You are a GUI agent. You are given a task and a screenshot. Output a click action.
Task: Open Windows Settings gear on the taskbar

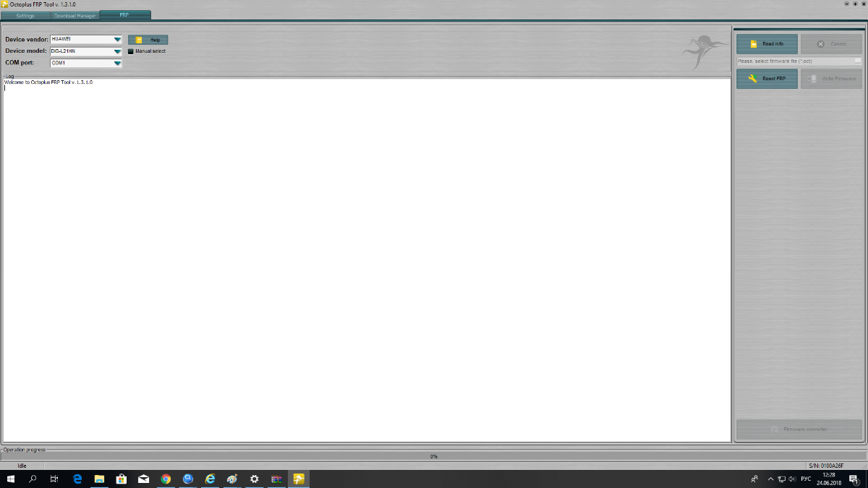(x=254, y=479)
